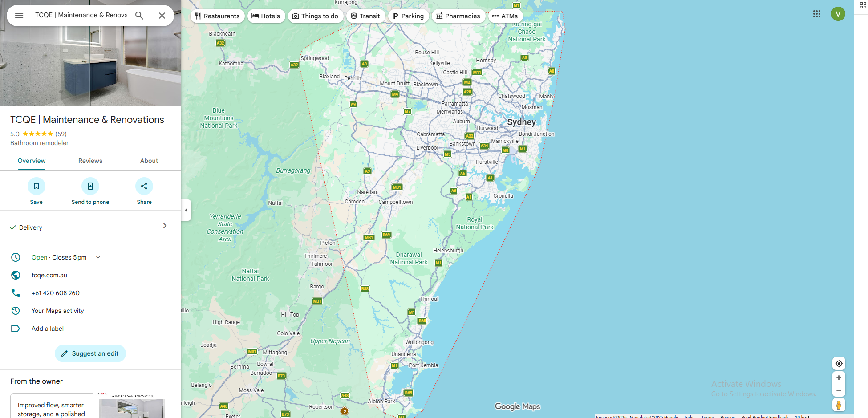This screenshot has height=418, width=868.
Task: Show Transit places on map
Action: [x=365, y=16]
